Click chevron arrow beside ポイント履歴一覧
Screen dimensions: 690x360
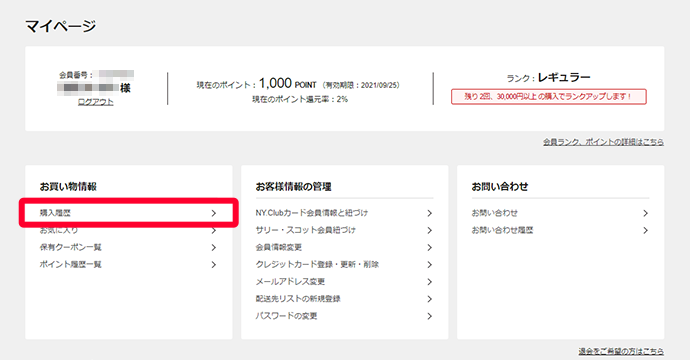(x=213, y=264)
